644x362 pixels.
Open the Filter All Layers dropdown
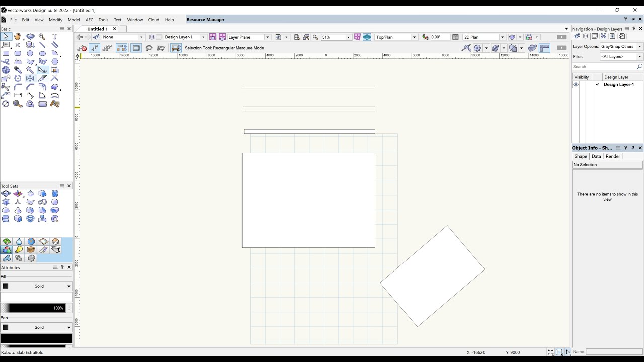coord(621,57)
